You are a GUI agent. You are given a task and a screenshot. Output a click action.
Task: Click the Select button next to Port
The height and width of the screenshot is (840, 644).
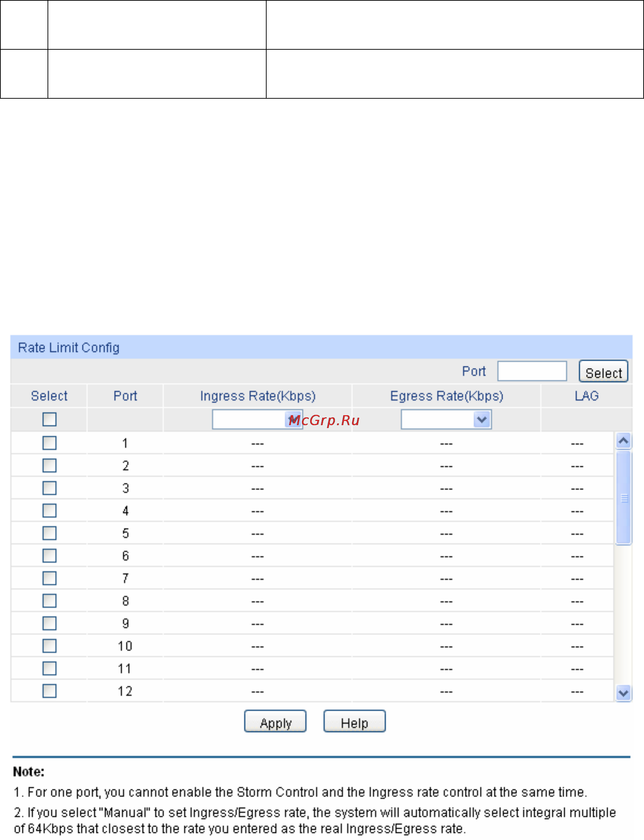click(x=603, y=371)
